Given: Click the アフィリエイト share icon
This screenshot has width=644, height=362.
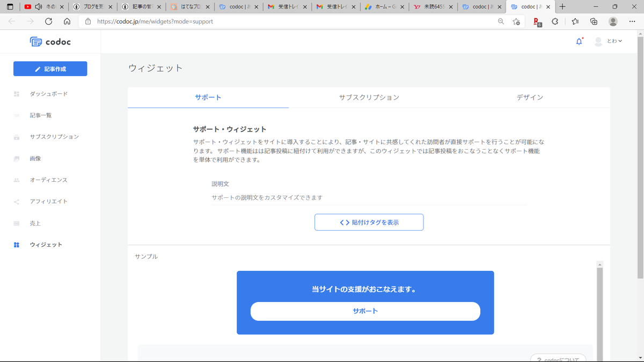Looking at the screenshot, I should pos(17,202).
